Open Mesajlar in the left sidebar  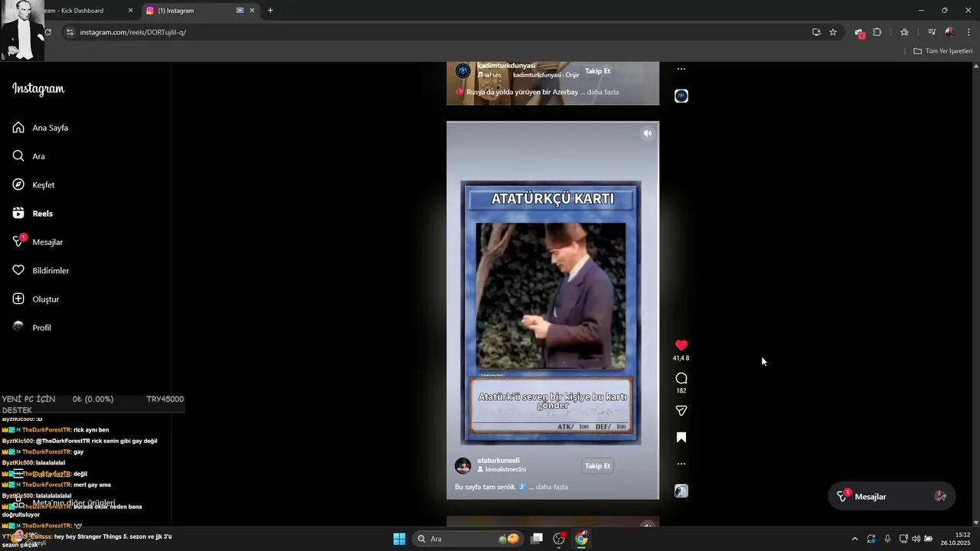point(38,242)
